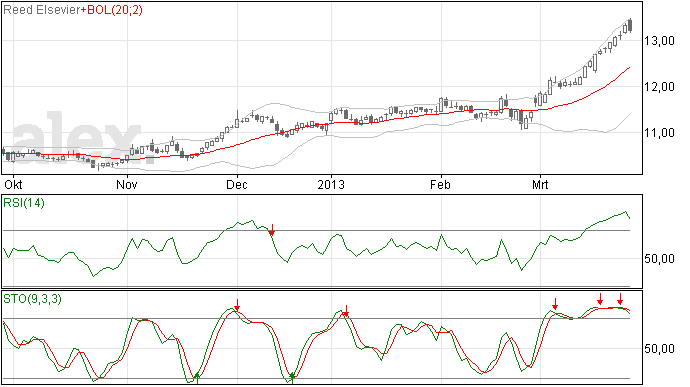690x387 pixels.
Task: Click the late-November green arrow on STO
Action: click(x=197, y=378)
